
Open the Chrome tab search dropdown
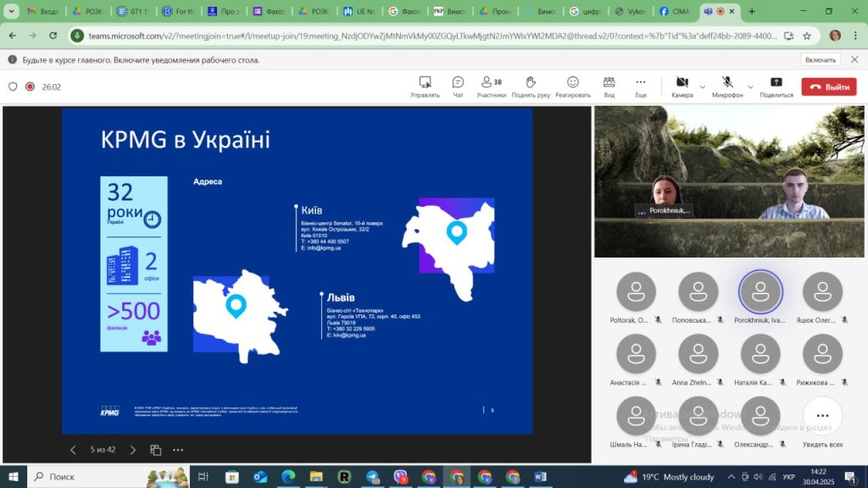(x=11, y=11)
